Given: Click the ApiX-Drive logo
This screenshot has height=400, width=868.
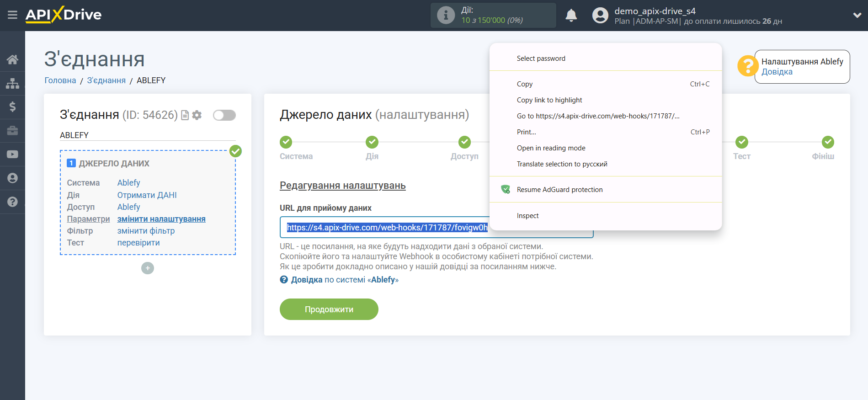Looking at the screenshot, I should 64,15.
